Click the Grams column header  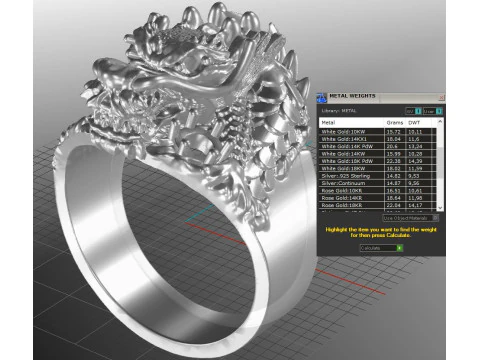(x=395, y=123)
